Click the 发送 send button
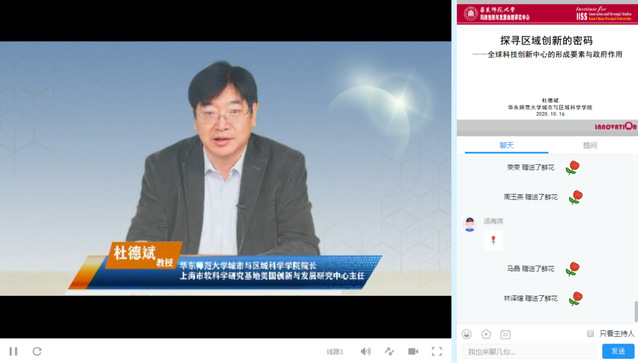This screenshot has height=363, width=638. pyautogui.click(x=618, y=351)
